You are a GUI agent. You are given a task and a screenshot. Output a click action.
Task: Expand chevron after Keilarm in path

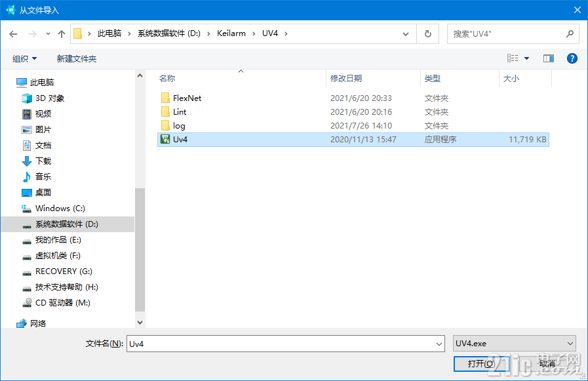(254, 33)
